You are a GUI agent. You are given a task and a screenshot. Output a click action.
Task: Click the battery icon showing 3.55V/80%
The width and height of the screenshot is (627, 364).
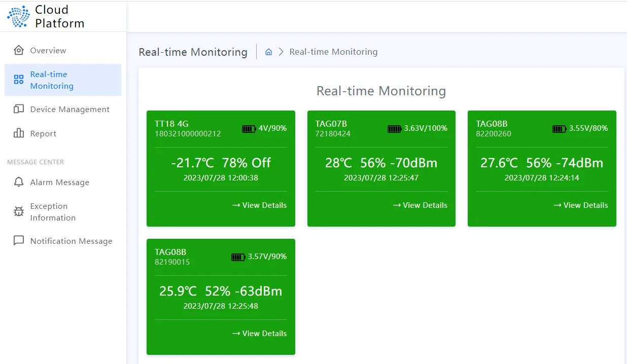point(559,129)
